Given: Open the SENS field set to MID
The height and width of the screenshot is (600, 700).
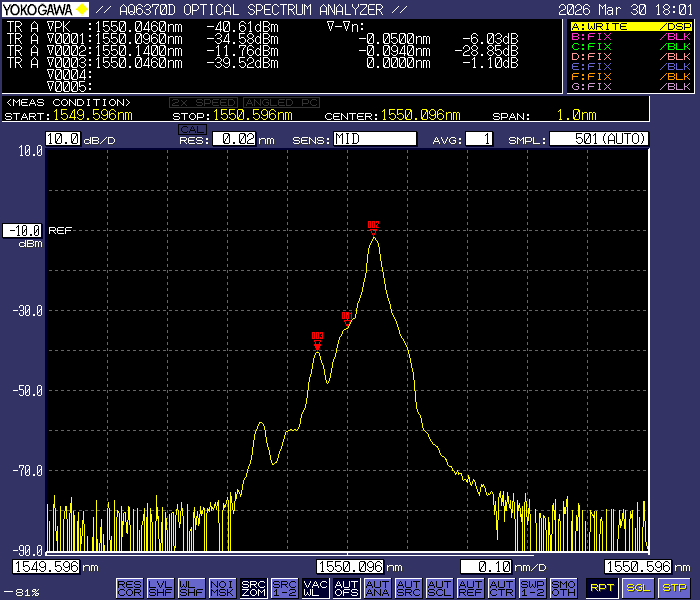Looking at the screenshot, I should (x=374, y=139).
